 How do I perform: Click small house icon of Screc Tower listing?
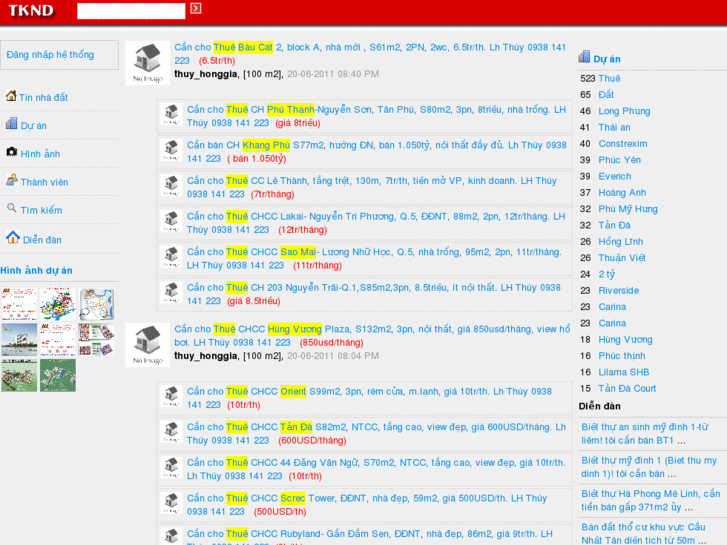click(x=171, y=503)
